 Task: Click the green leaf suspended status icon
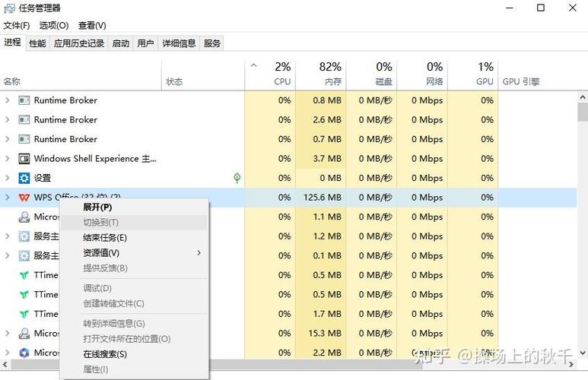(237, 178)
